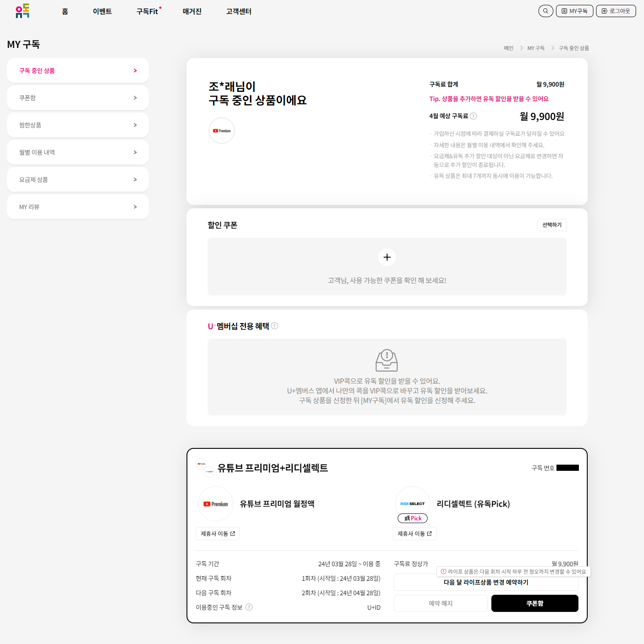
Task: Click 메인 in the breadcrumb
Action: pos(509,48)
